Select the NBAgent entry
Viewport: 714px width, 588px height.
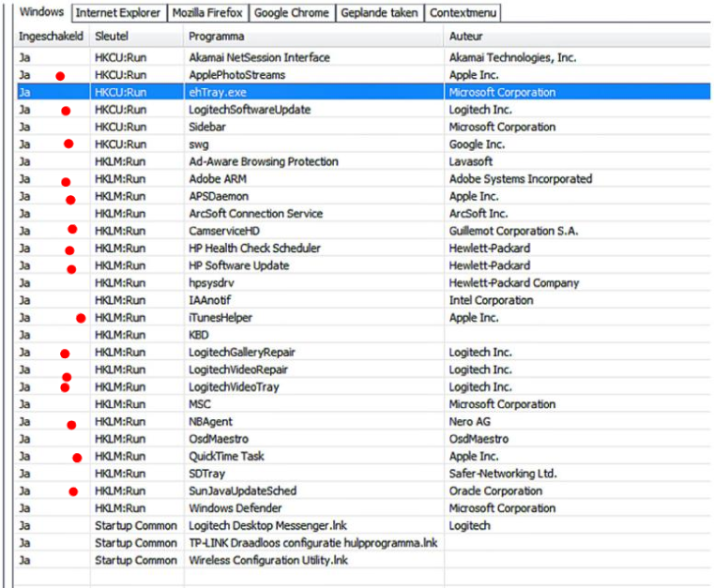click(x=364, y=421)
